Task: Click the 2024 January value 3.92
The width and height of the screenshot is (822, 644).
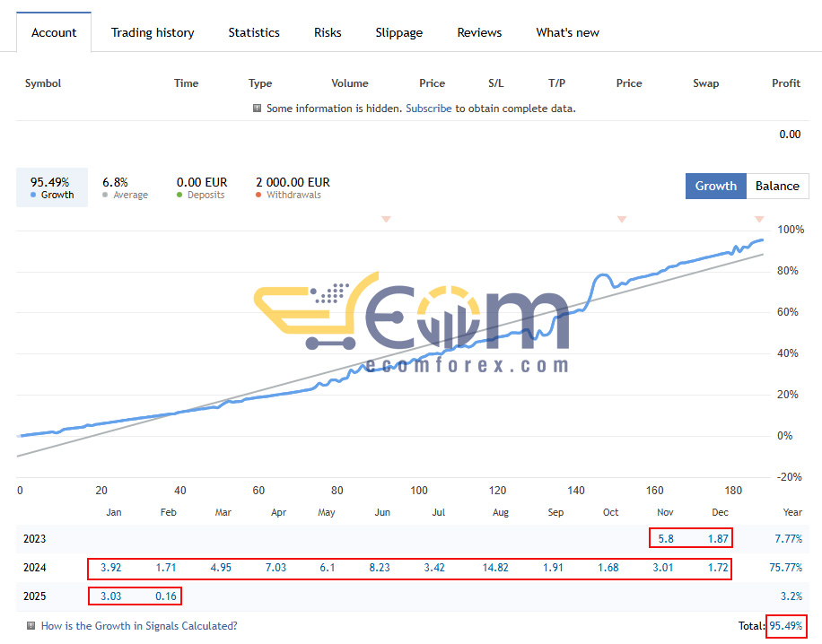Action: click(110, 568)
